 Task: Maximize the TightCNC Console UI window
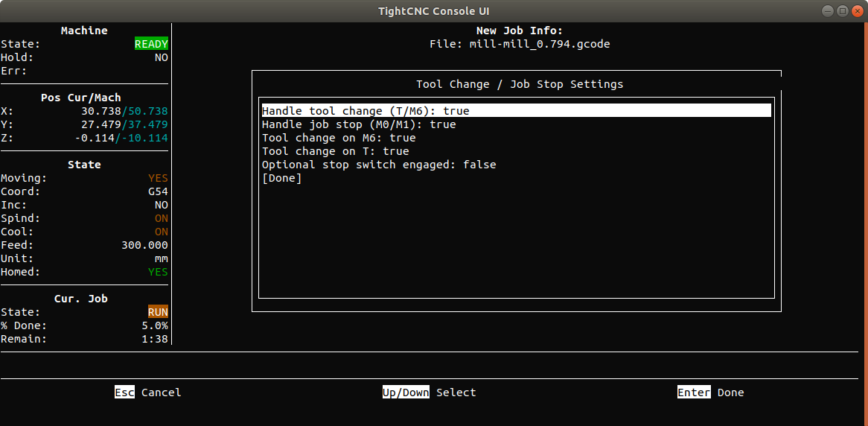coord(842,11)
